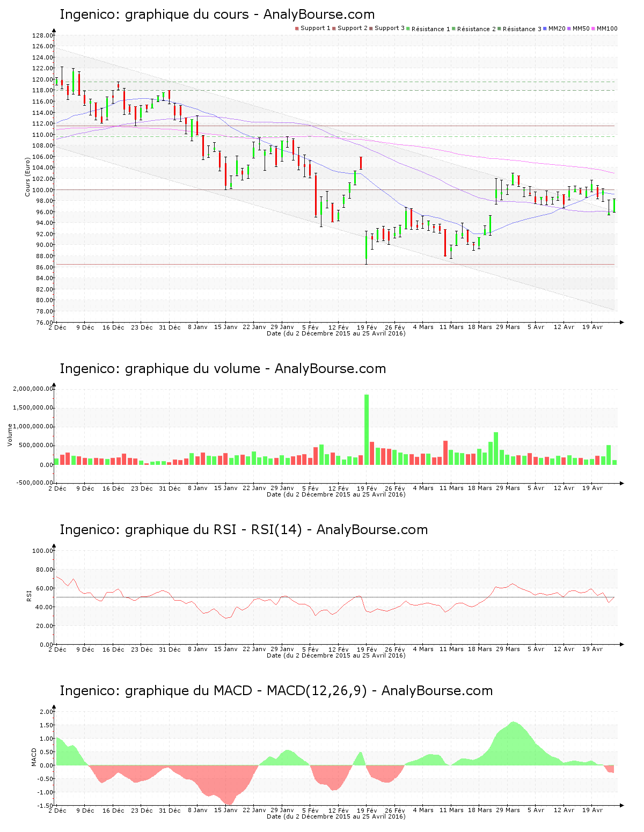Click the -1.50 value on MACD axis

45,806
